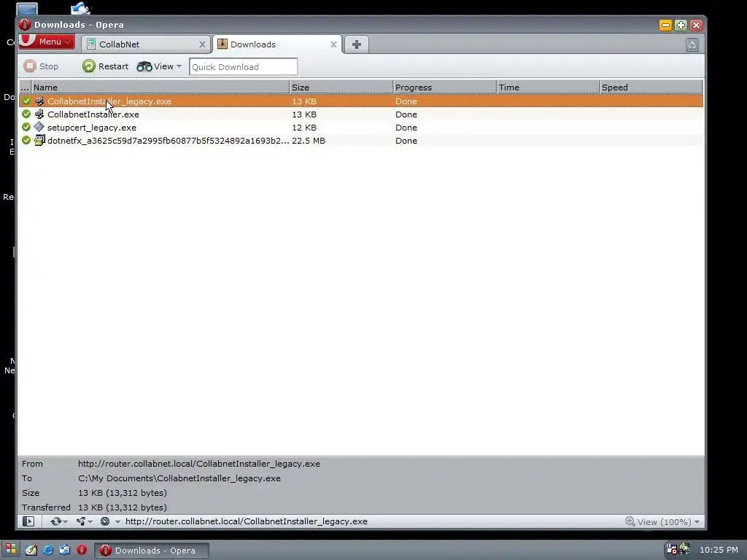Open the Opera Menu button
747x560 pixels.
point(47,42)
